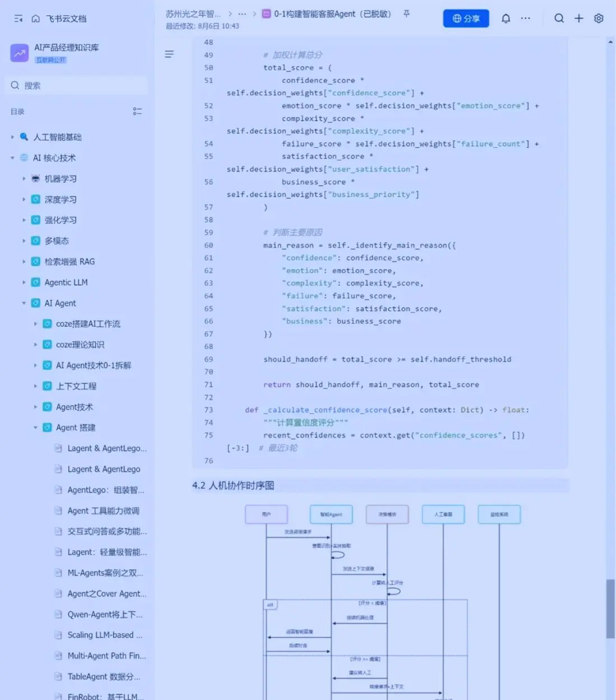Open the Agent 工具能力微调 document
Image resolution: width=616 pixels, height=700 pixels.
coord(103,511)
